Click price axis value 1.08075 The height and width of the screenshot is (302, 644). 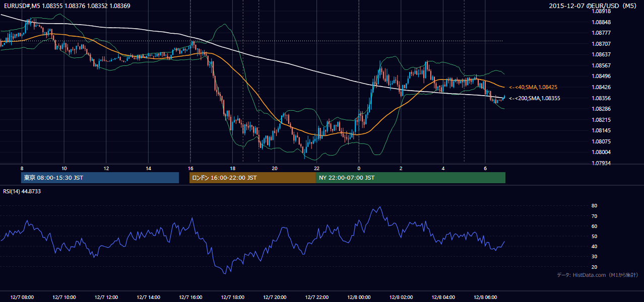point(601,141)
